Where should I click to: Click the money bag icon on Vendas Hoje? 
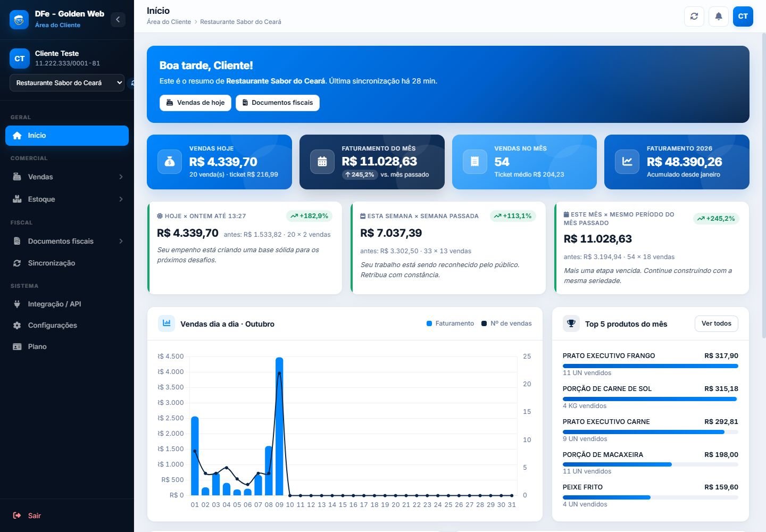pyautogui.click(x=170, y=162)
